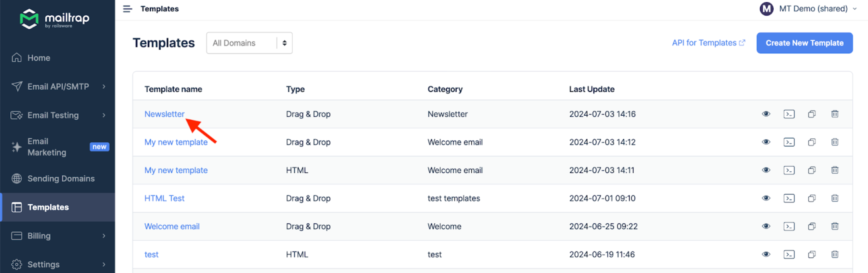Click the hamburger menu icon beside Templates
868x273 pixels.
pos(127,9)
